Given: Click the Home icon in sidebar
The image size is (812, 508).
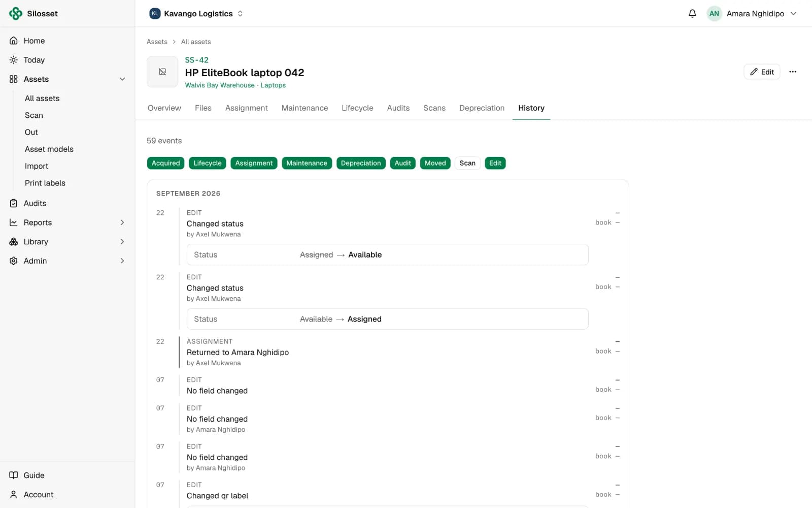Looking at the screenshot, I should coord(14,41).
